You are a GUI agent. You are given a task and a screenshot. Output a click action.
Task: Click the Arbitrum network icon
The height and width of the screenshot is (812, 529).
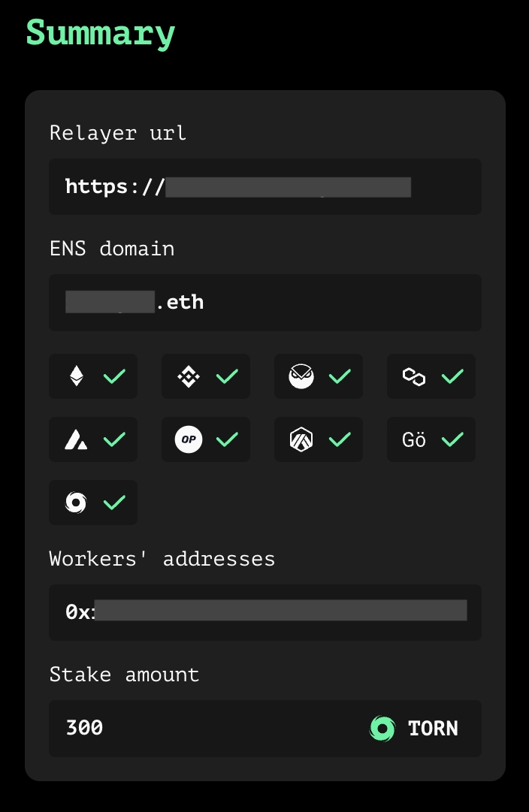click(x=301, y=439)
